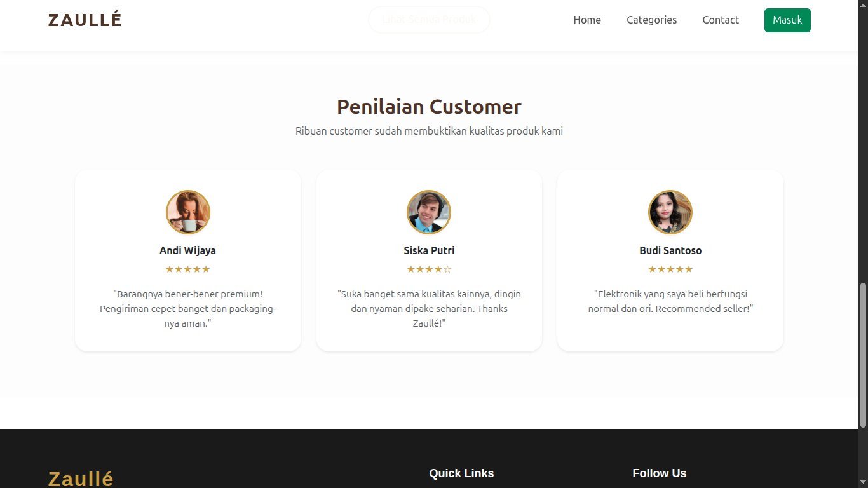Click the Budi Santoso reviewer name
Viewport: 868px width, 488px height.
670,250
